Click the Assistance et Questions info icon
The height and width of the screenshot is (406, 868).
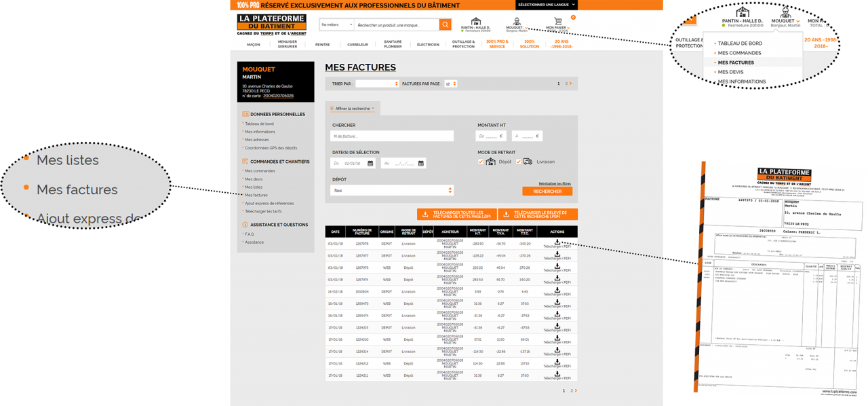pos(245,225)
